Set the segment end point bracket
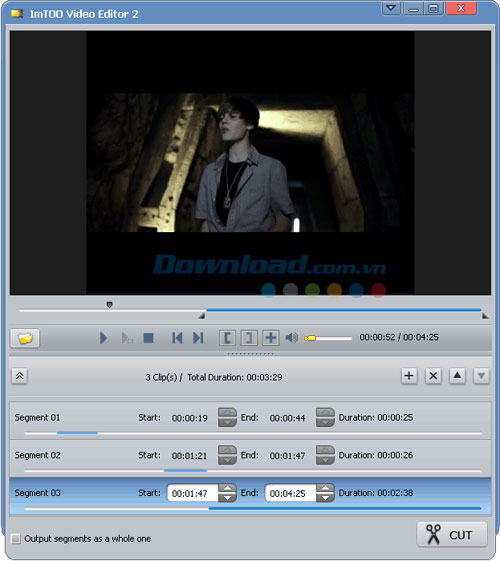The height and width of the screenshot is (561, 500). [x=249, y=338]
